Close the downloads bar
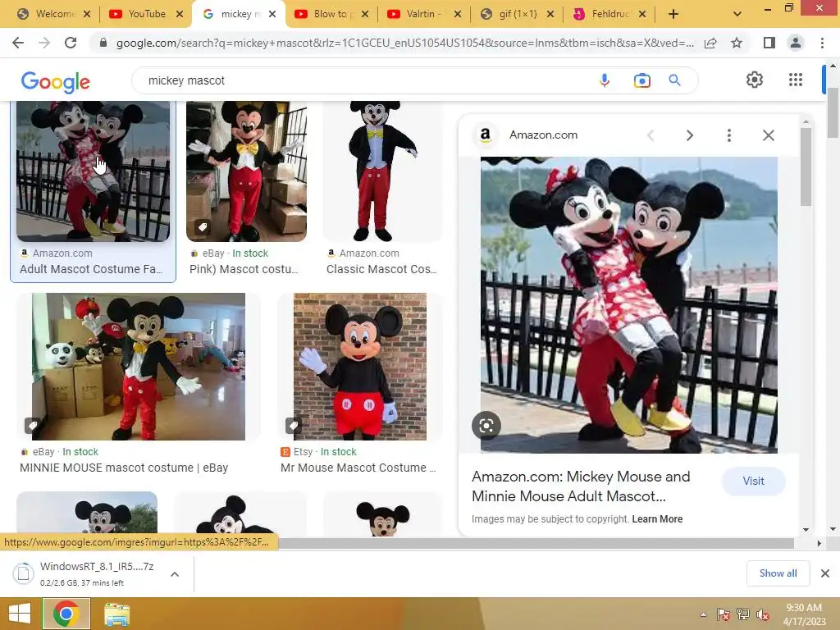Image resolution: width=840 pixels, height=630 pixels. 825,573
